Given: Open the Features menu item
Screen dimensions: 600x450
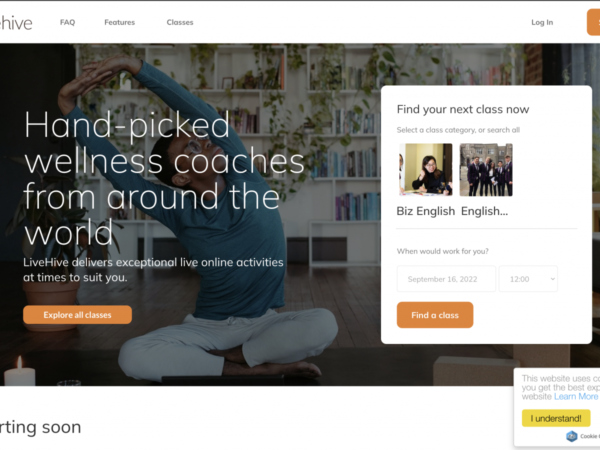Looking at the screenshot, I should tap(119, 22).
